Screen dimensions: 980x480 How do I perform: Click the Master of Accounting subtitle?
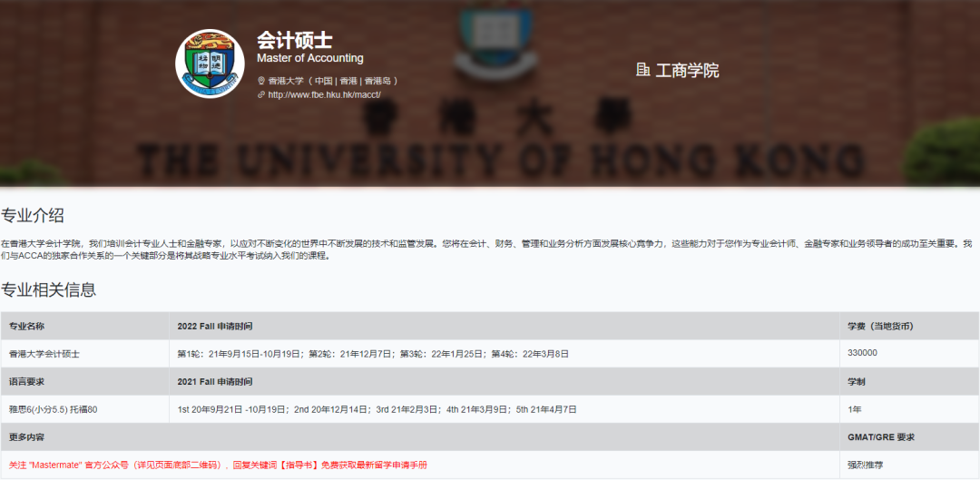309,58
